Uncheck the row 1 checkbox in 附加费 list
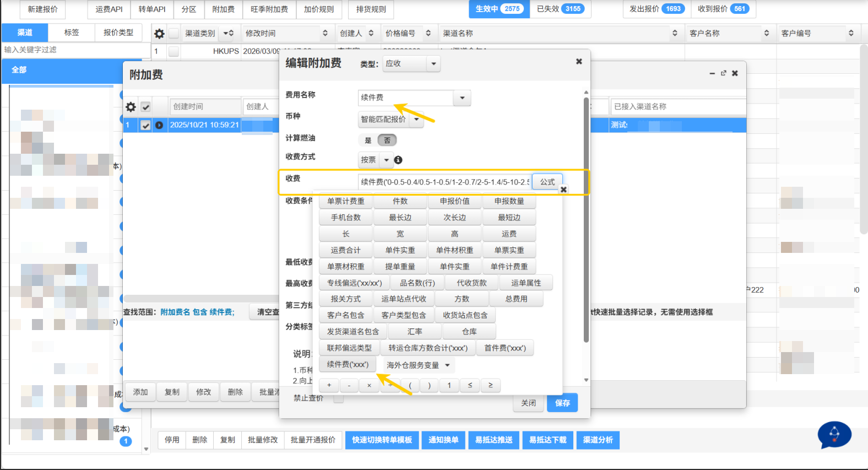868x470 pixels. pos(145,125)
